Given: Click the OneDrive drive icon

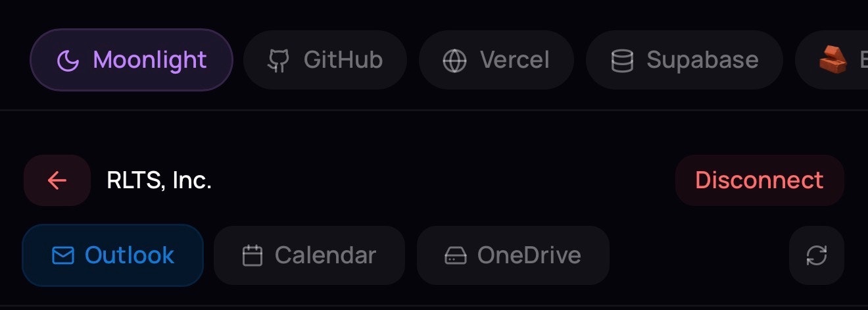Looking at the screenshot, I should pyautogui.click(x=455, y=255).
